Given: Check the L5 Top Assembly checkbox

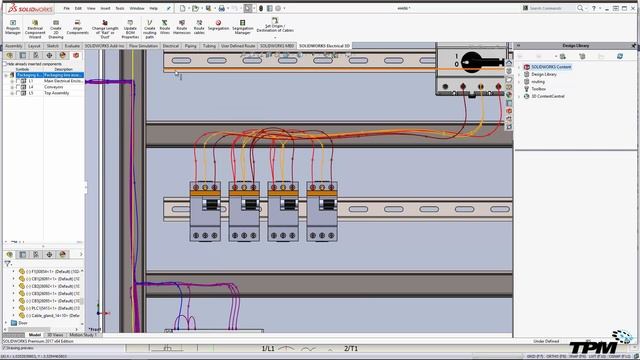Looking at the screenshot, I should [18, 93].
